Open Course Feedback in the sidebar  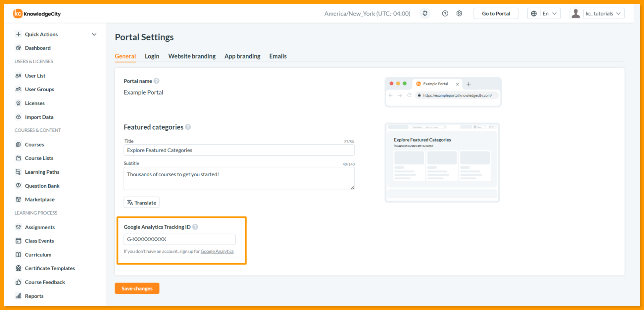coord(45,282)
